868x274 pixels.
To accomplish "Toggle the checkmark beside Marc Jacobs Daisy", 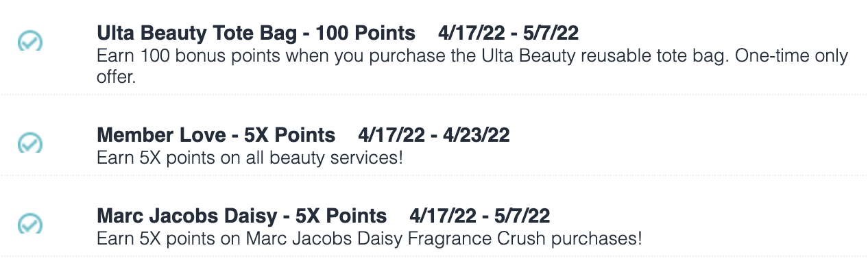I will 29,223.
